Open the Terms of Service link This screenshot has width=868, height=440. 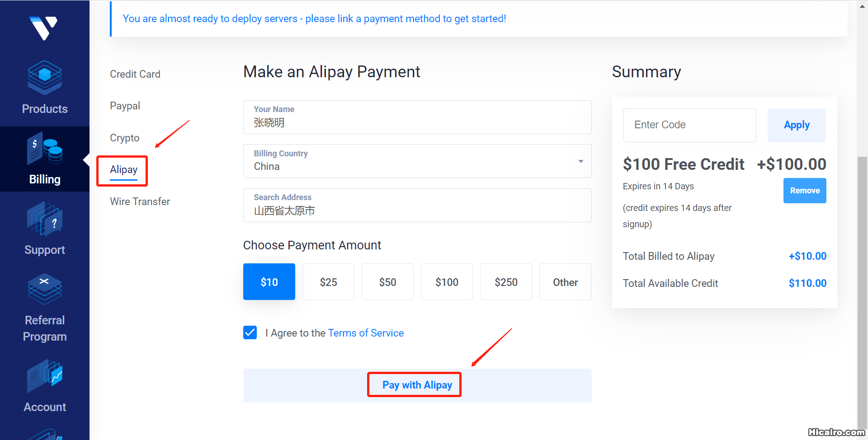pos(366,333)
